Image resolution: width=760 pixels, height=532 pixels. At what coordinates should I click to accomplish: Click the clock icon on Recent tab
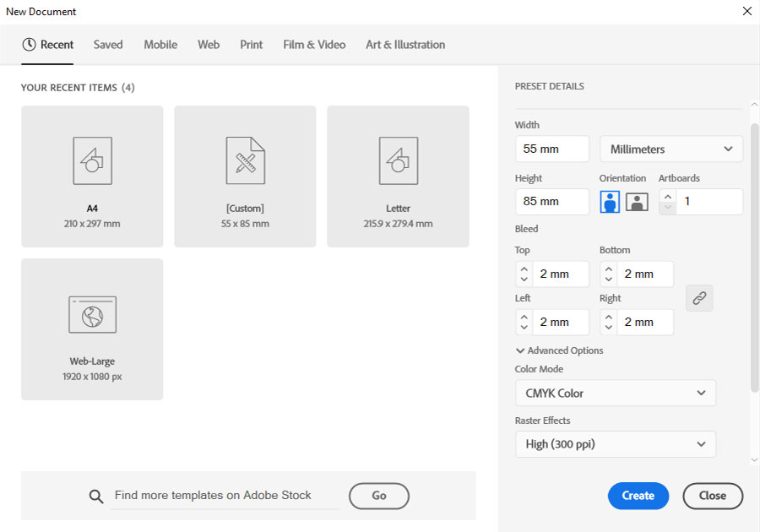click(x=29, y=45)
